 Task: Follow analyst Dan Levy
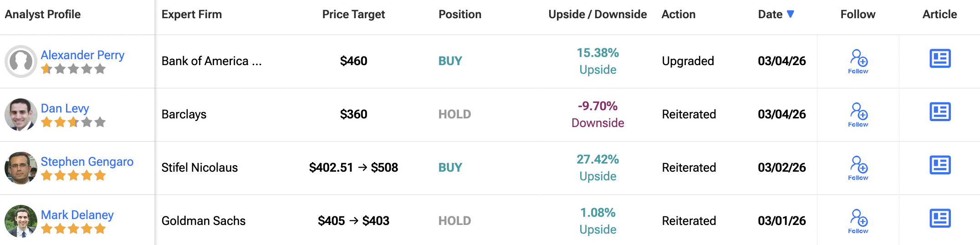[x=858, y=115]
